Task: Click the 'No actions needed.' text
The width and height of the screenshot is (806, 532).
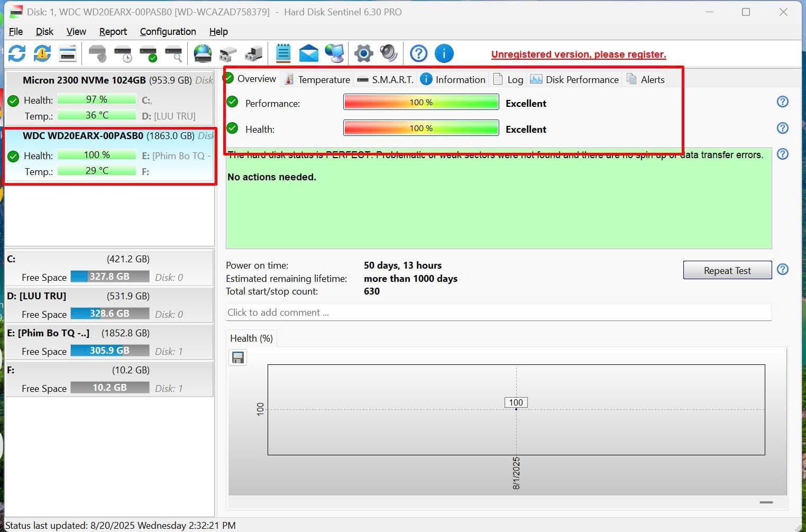Action: click(272, 177)
